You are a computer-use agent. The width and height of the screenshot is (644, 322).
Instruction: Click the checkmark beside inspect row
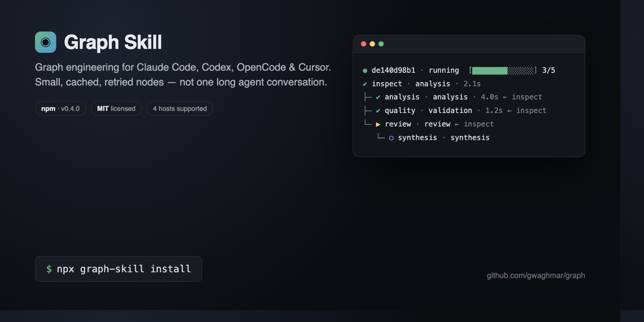click(365, 84)
